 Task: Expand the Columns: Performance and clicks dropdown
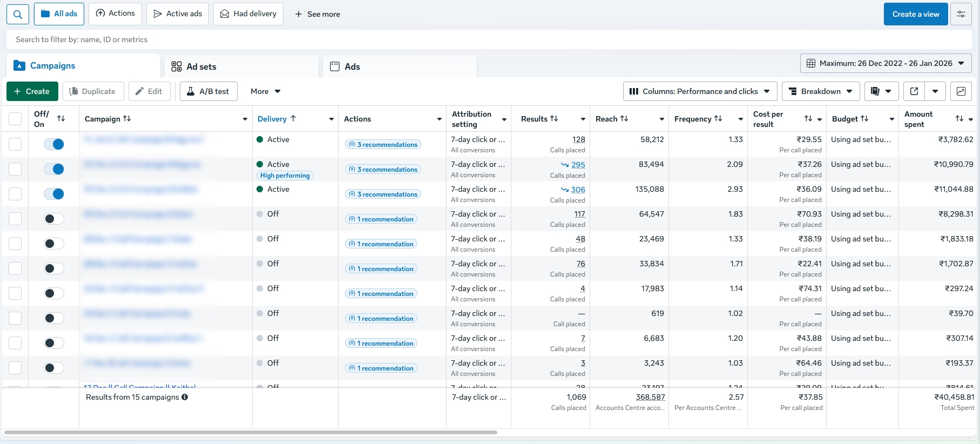click(700, 91)
